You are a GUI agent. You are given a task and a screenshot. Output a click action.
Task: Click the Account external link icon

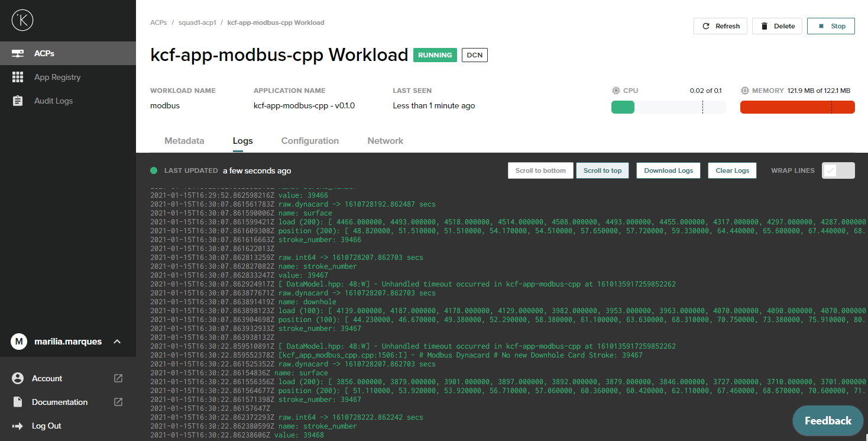pyautogui.click(x=118, y=378)
